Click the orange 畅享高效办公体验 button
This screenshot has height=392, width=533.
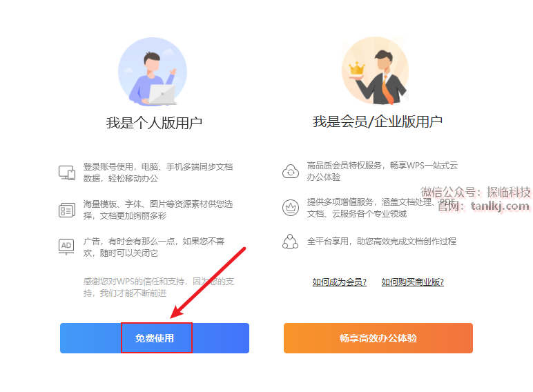[378, 338]
